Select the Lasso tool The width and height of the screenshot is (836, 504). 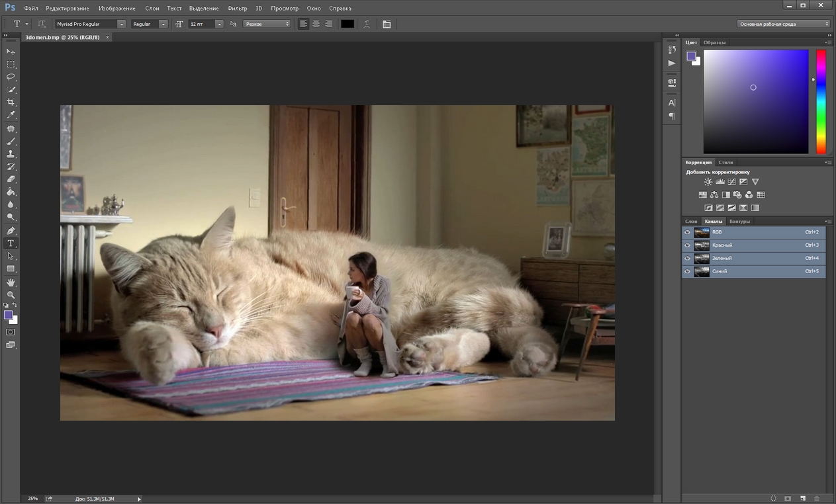point(11,77)
